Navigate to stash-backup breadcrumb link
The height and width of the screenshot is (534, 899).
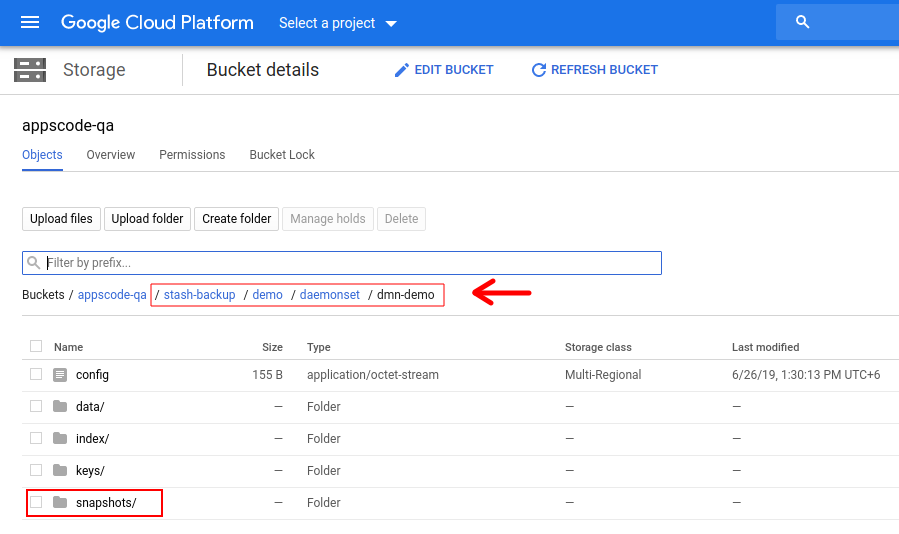click(199, 295)
